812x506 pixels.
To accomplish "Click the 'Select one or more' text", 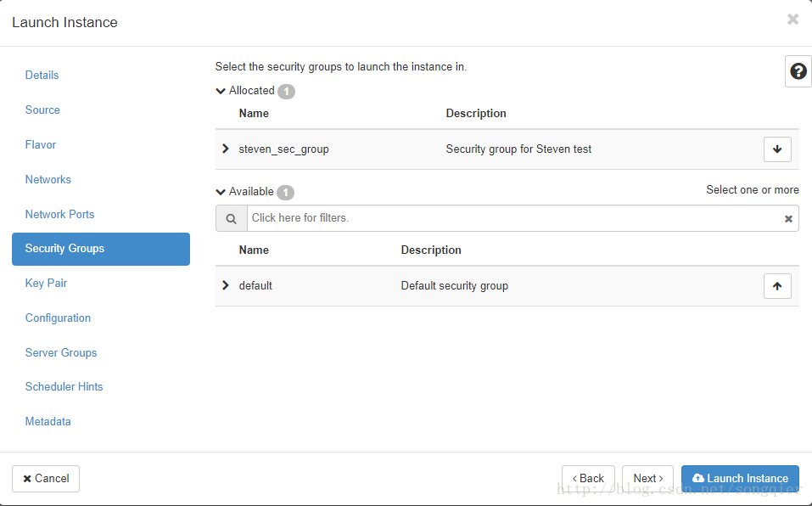I will pos(753,190).
